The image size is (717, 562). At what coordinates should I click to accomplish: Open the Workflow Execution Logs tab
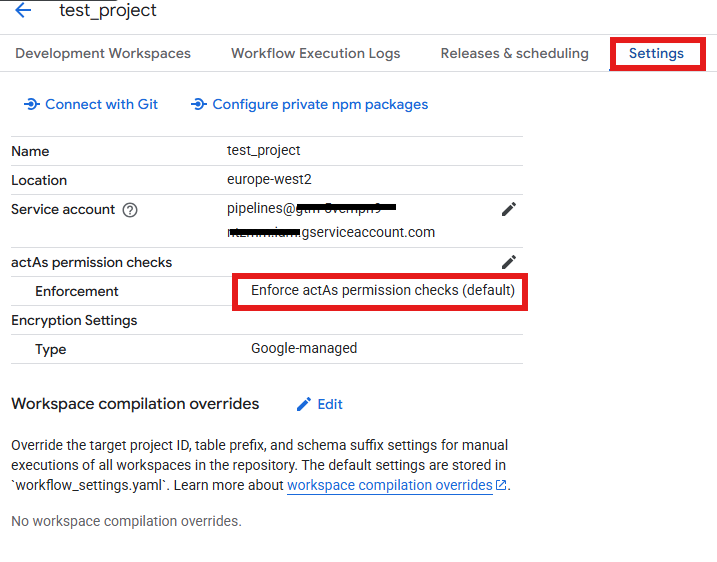[315, 53]
